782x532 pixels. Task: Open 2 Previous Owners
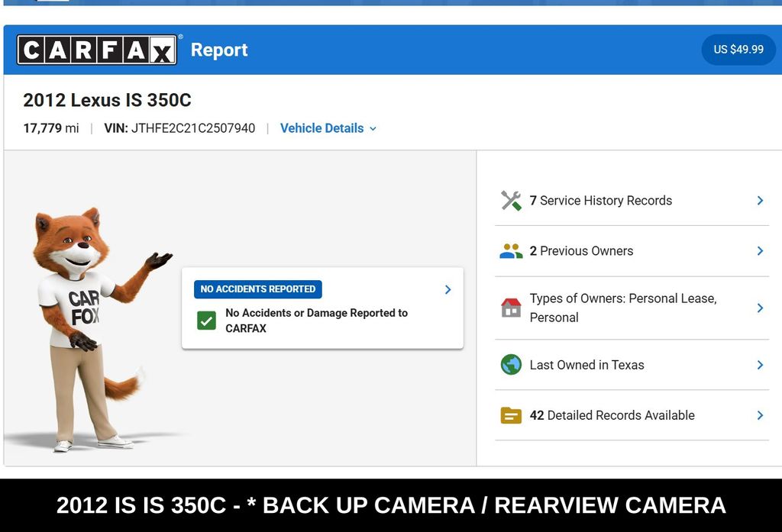(632, 251)
